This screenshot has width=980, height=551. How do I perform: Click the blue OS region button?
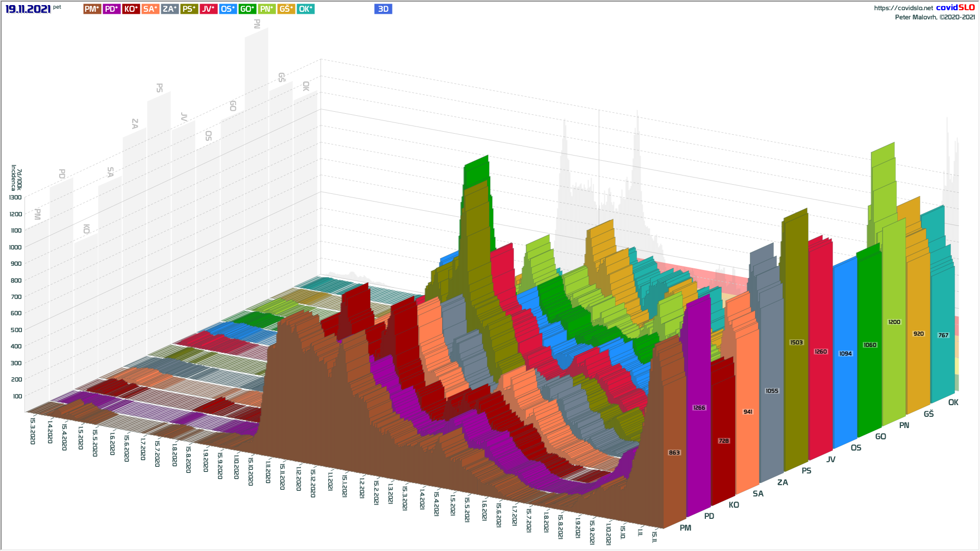tap(228, 9)
